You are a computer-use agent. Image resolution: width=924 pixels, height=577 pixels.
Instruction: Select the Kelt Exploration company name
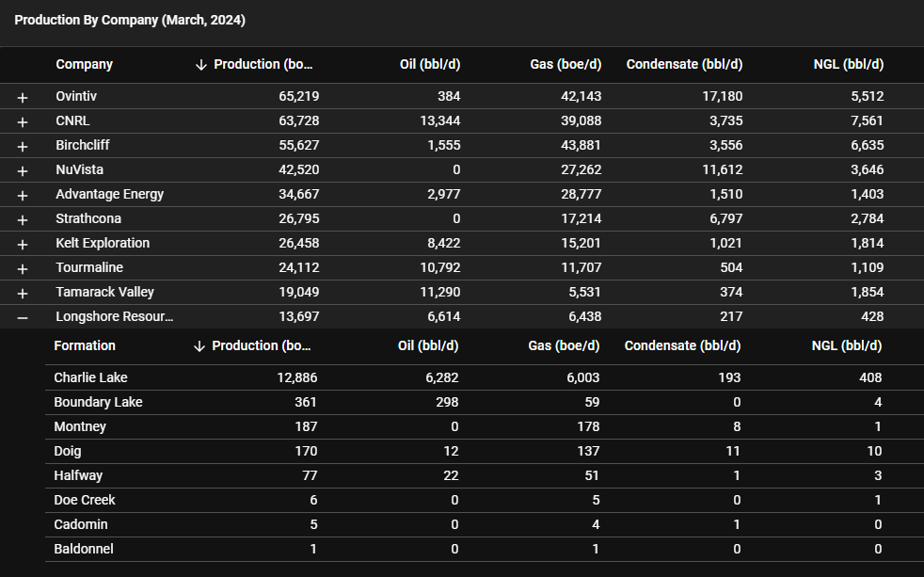103,243
